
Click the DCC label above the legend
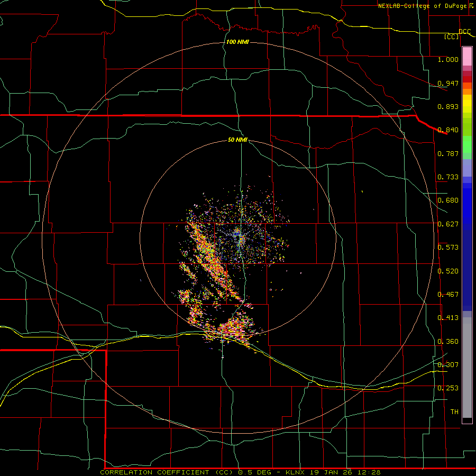coord(464,31)
